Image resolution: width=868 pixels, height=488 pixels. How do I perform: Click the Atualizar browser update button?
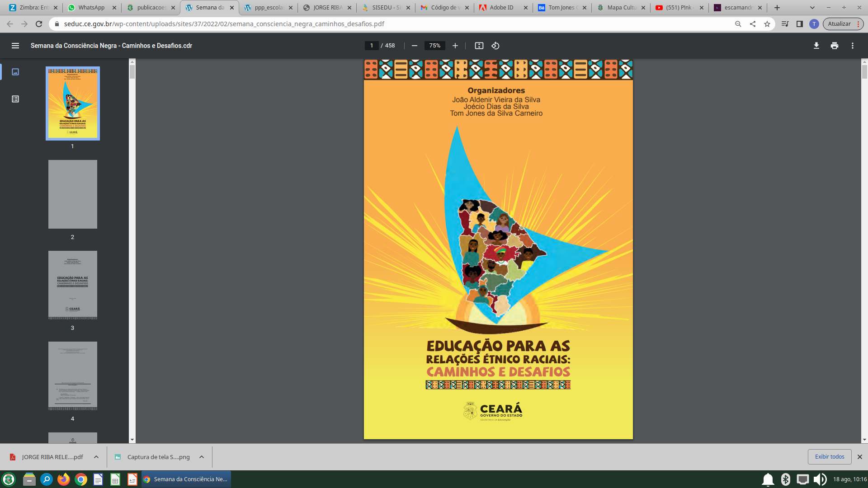840,24
